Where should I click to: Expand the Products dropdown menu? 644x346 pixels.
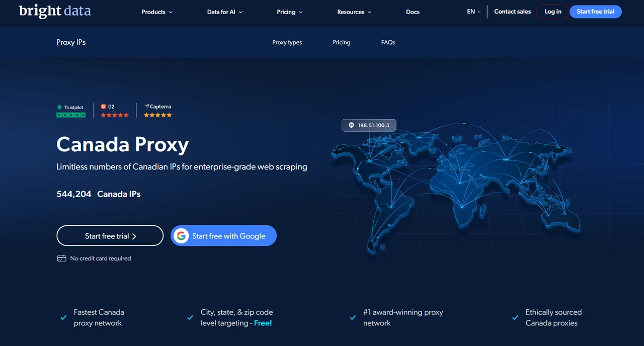[x=157, y=12]
